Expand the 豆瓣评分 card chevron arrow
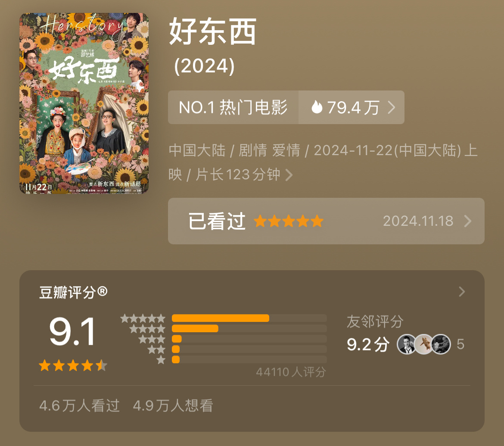This screenshot has height=446, width=504. point(462,292)
